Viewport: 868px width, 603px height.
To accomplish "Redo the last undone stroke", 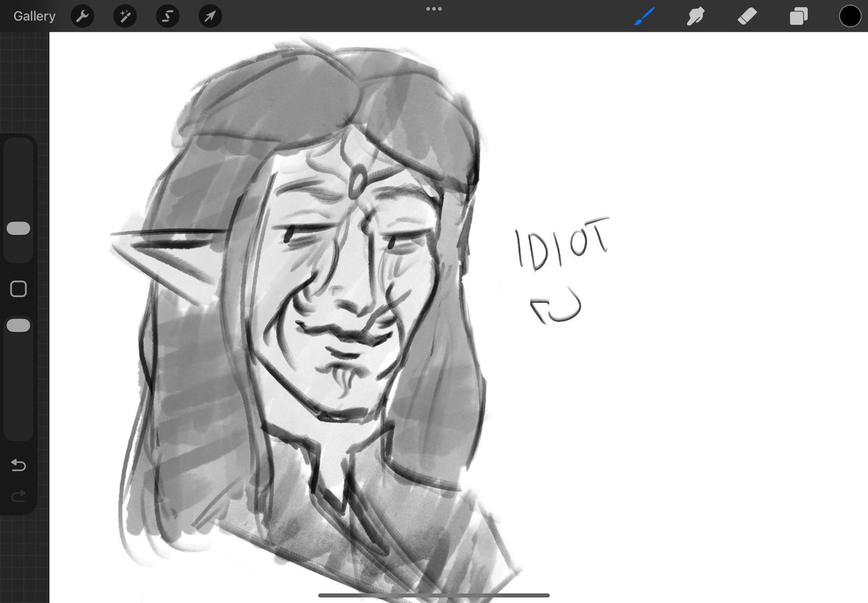I will (19, 495).
